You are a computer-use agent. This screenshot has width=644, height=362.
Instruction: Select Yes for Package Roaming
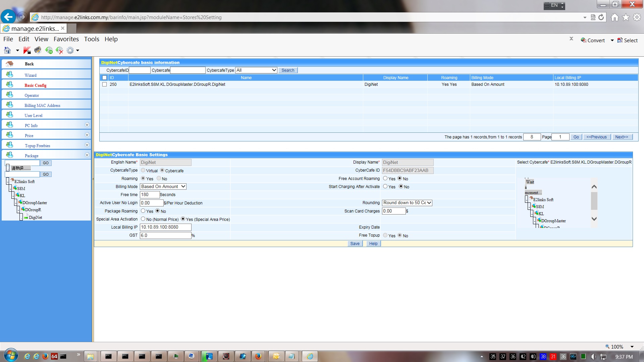click(x=143, y=211)
